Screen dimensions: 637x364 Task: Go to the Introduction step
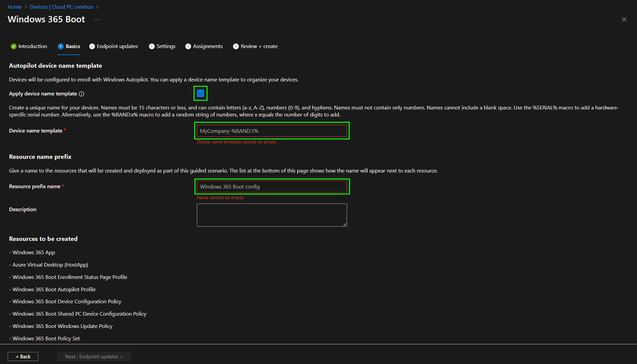coord(29,46)
